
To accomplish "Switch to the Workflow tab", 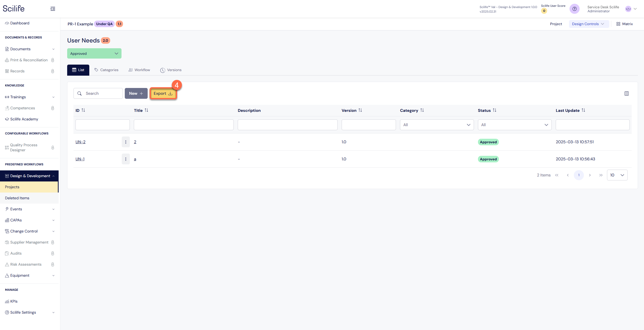I will tap(139, 70).
